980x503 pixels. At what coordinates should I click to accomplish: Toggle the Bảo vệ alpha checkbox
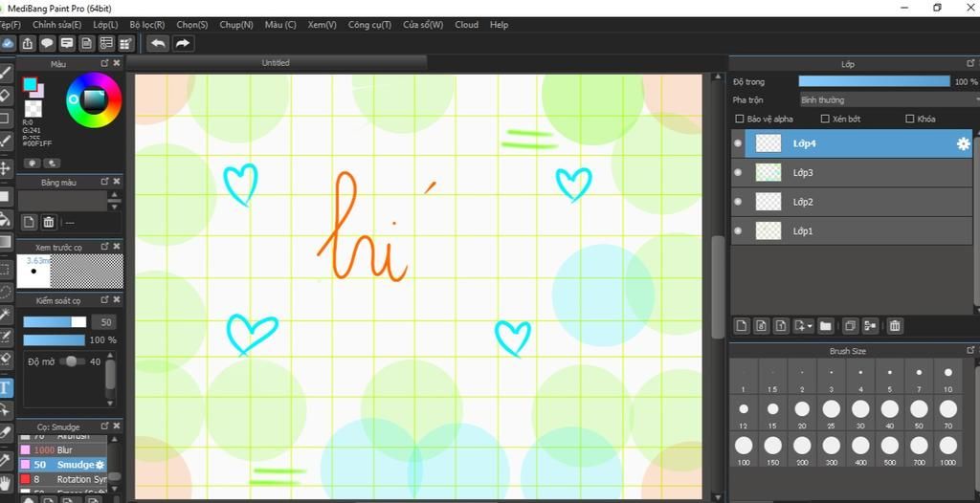(x=740, y=119)
